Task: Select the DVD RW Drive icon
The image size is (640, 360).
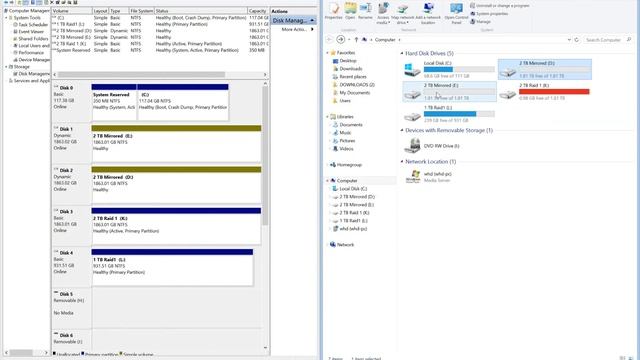Action: (x=412, y=146)
